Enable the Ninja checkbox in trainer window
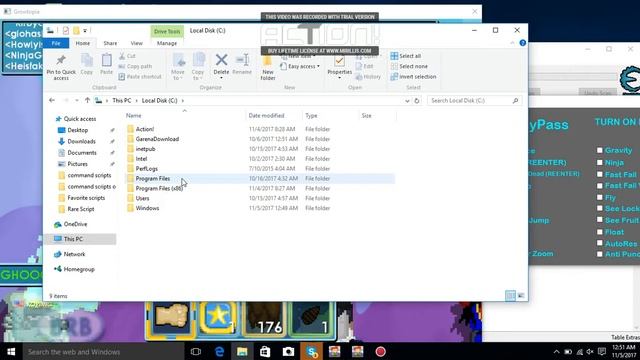Image resolution: width=640 pixels, height=360 pixels. pos(600,162)
